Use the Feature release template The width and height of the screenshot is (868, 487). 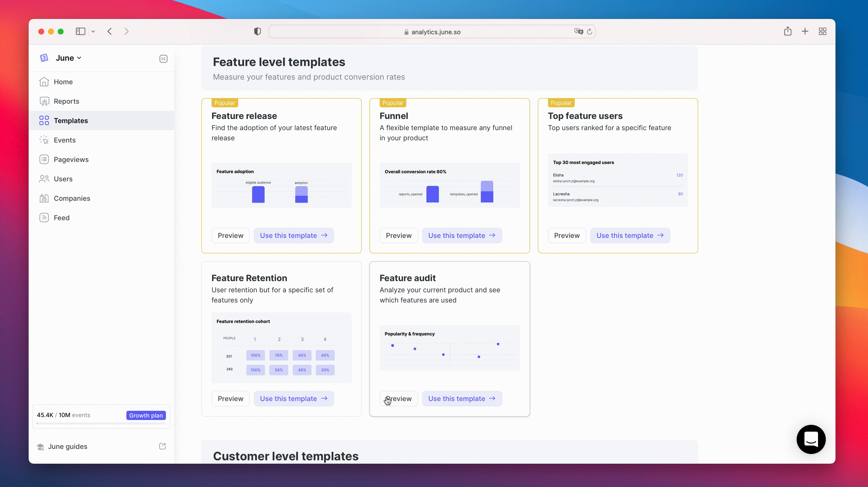pos(294,235)
